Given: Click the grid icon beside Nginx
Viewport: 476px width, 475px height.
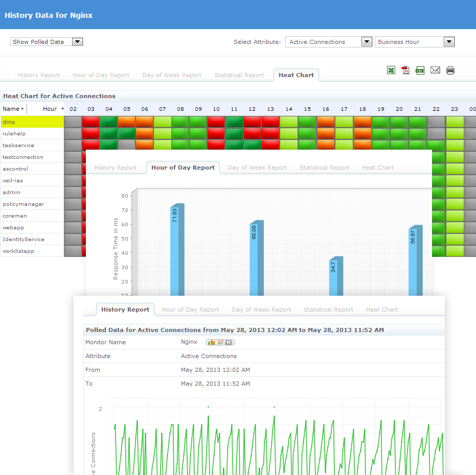Looking at the screenshot, I should coord(229,342).
